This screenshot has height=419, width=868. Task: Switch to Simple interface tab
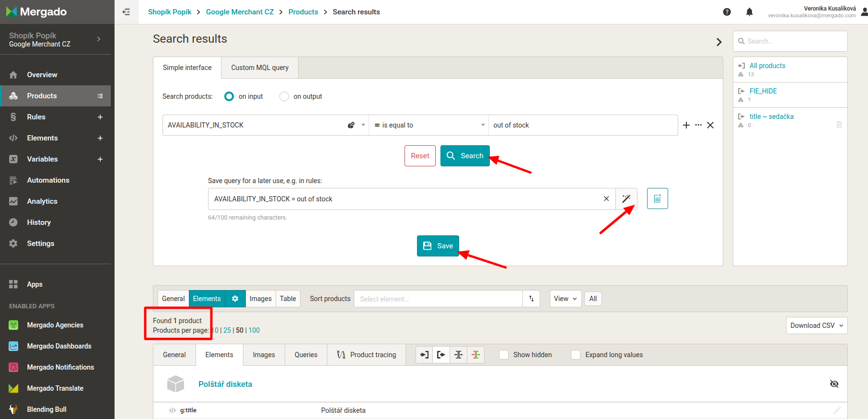pos(187,68)
